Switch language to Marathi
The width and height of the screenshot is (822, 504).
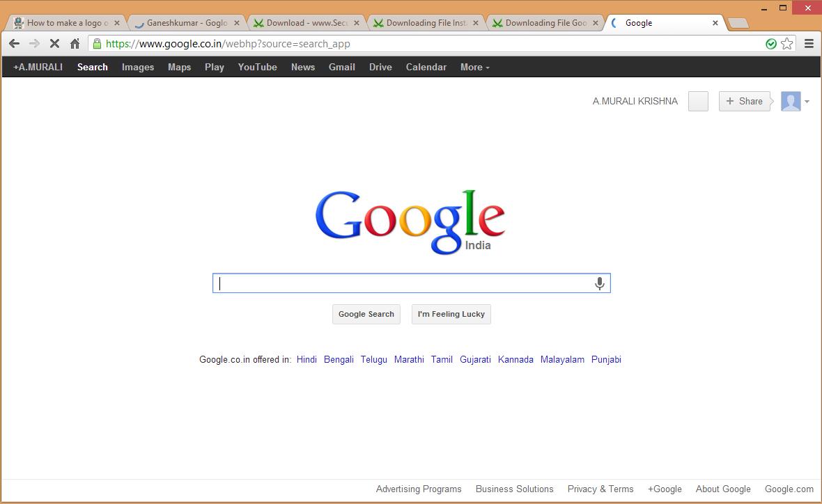(409, 359)
